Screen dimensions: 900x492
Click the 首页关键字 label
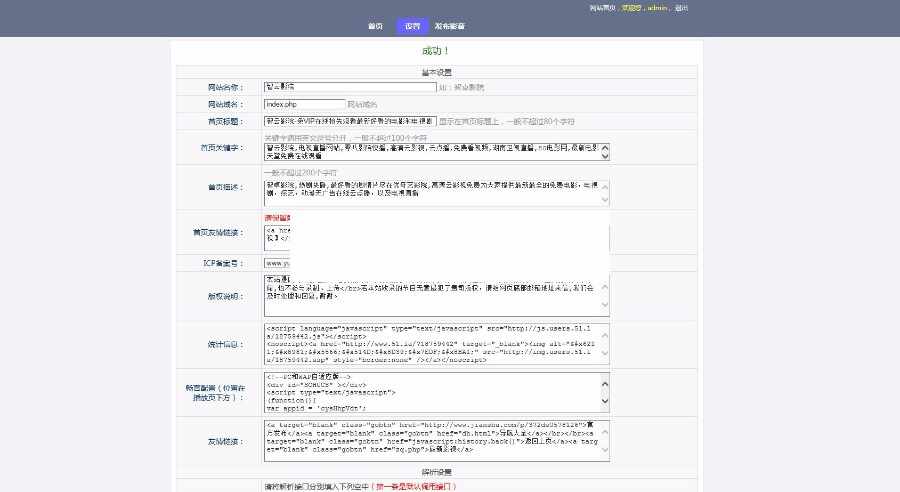tap(222, 148)
